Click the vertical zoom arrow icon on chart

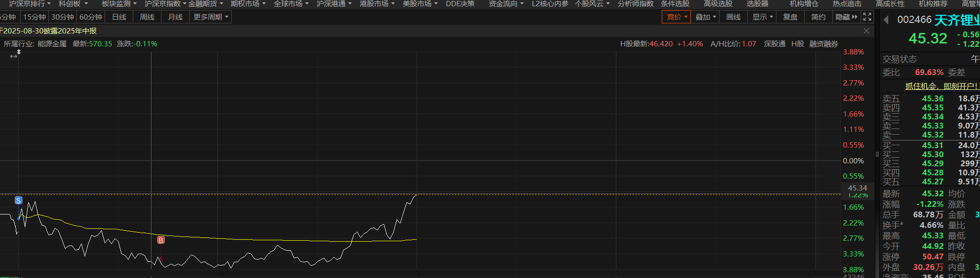[19, 52]
